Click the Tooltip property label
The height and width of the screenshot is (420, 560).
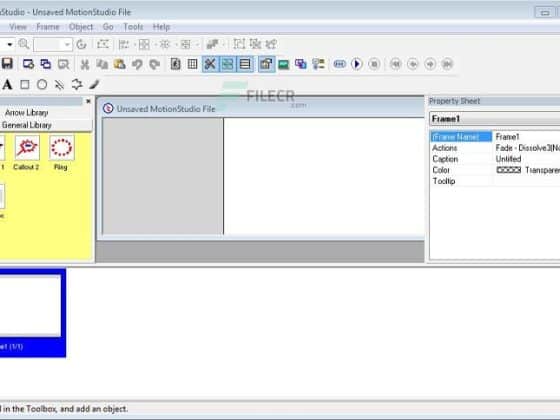pos(444,181)
